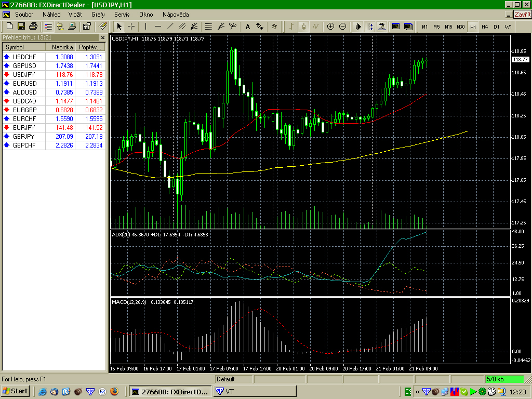The width and height of the screenshot is (532, 399).
Task: Toggle Expert Advisors face icon
Action: pyautogui.click(x=382, y=26)
